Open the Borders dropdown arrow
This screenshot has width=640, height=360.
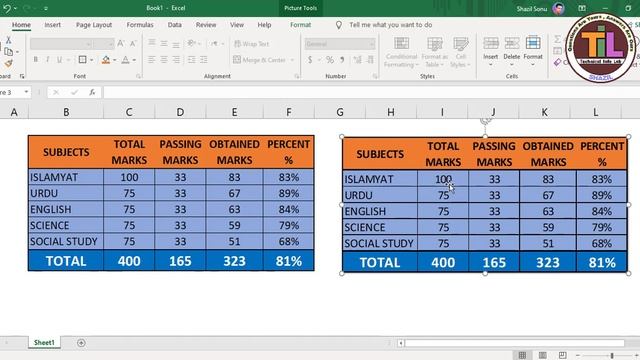tap(91, 60)
